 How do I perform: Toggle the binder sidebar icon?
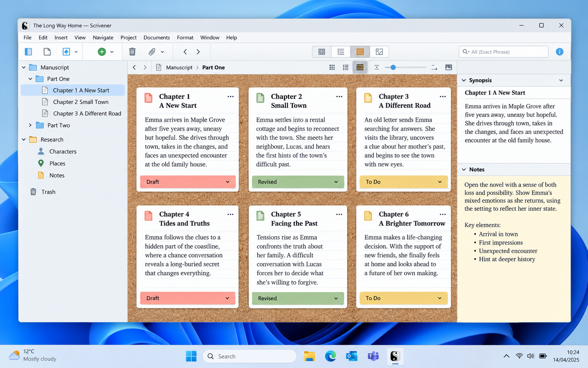point(29,52)
